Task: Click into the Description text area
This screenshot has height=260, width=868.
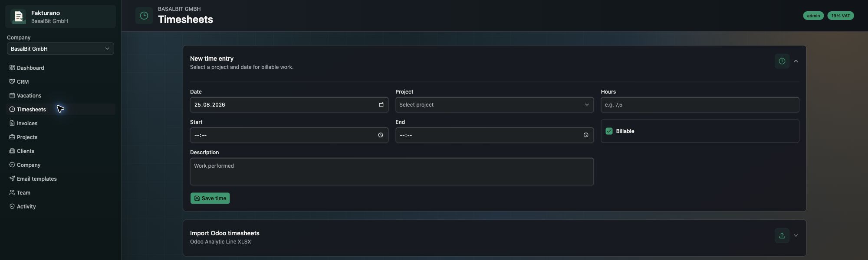Action: [392, 172]
